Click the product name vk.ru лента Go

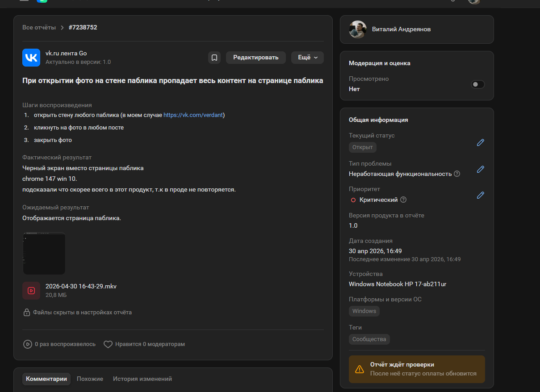66,53
